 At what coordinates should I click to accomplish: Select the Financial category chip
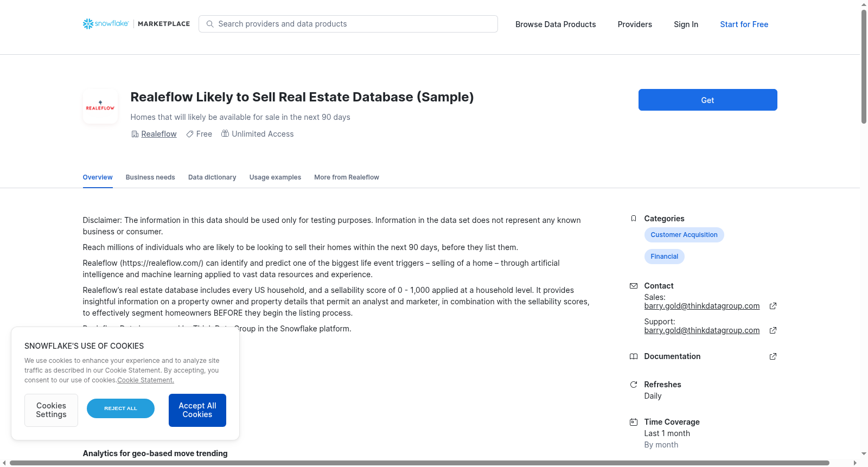[x=664, y=257]
